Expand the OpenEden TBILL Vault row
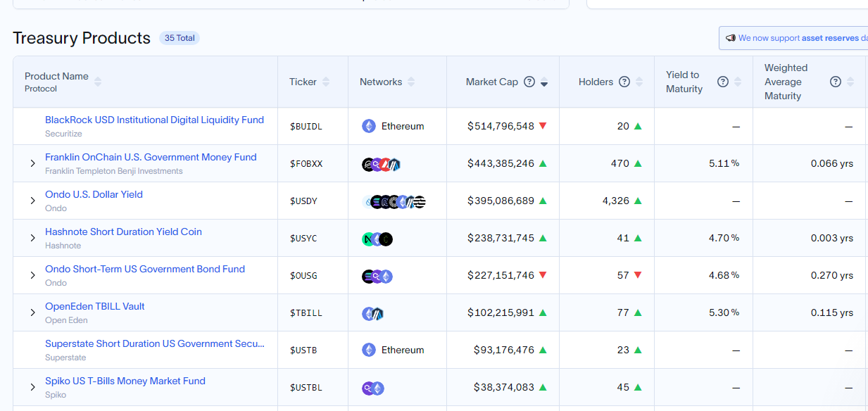 [32, 312]
